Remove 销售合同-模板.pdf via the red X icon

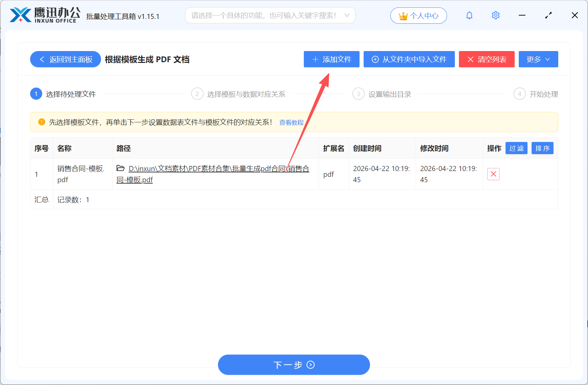pyautogui.click(x=493, y=174)
